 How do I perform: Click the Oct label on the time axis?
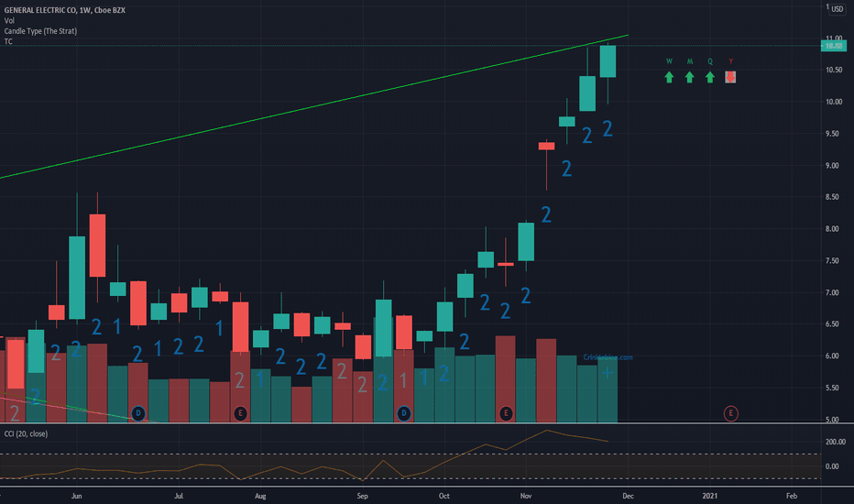click(x=444, y=496)
